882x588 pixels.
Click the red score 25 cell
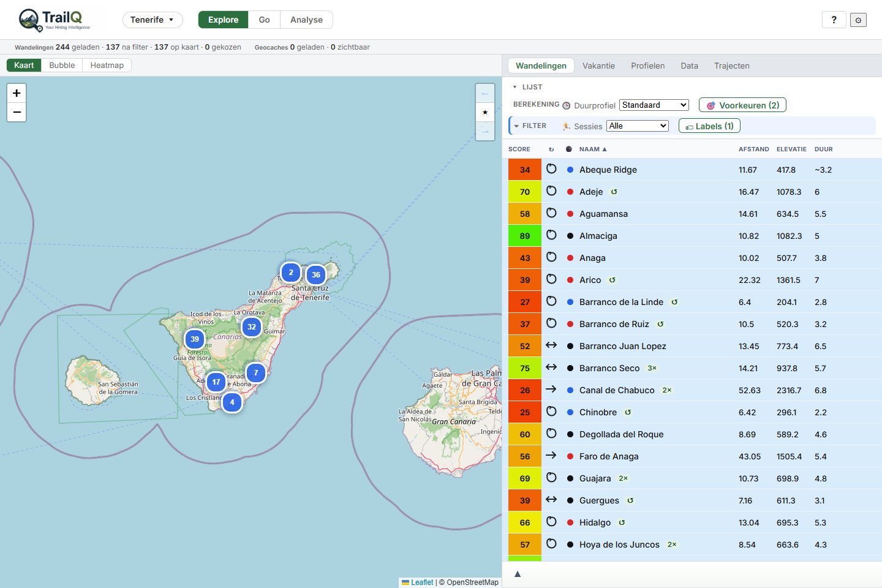(x=525, y=412)
